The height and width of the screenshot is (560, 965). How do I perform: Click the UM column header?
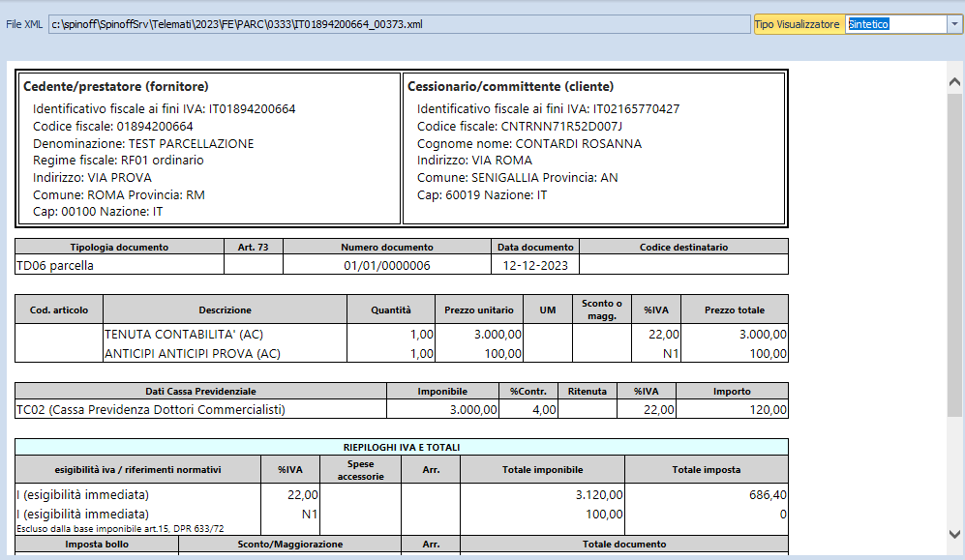[x=548, y=309]
